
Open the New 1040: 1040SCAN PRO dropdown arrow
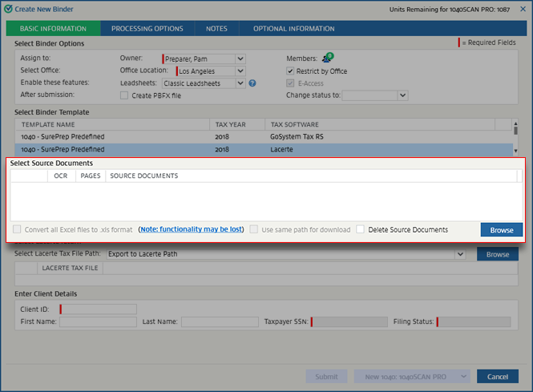point(463,376)
